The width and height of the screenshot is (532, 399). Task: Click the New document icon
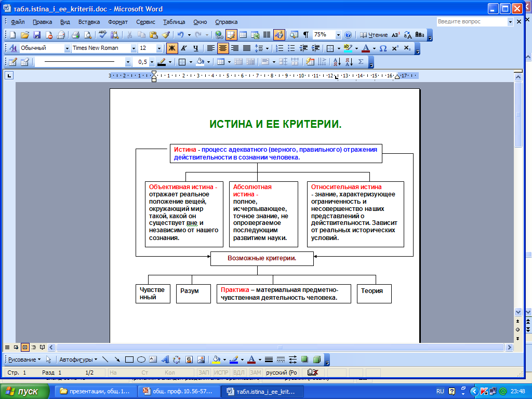(x=12, y=35)
